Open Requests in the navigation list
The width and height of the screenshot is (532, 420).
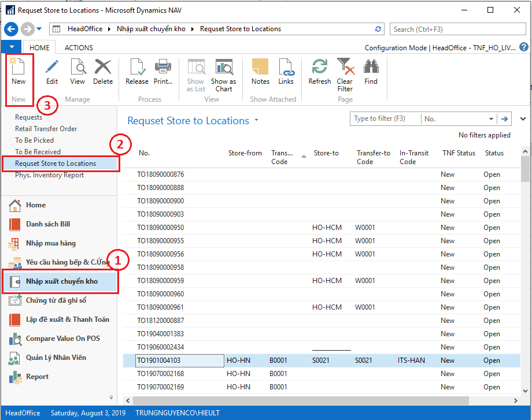coord(28,117)
